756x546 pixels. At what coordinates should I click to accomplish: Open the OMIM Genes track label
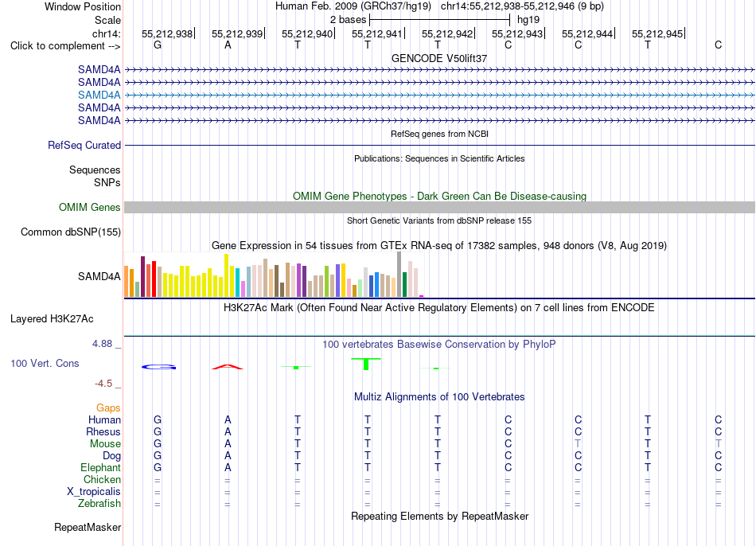(x=89, y=208)
